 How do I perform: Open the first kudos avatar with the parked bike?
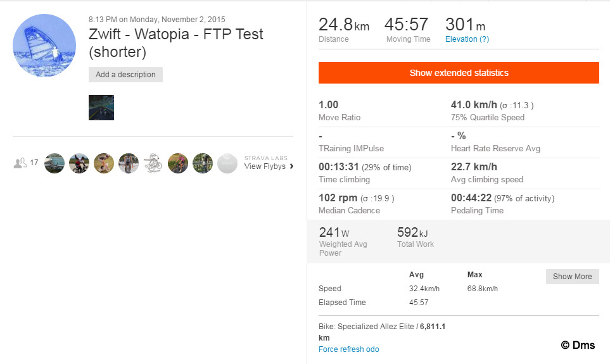[x=54, y=163]
